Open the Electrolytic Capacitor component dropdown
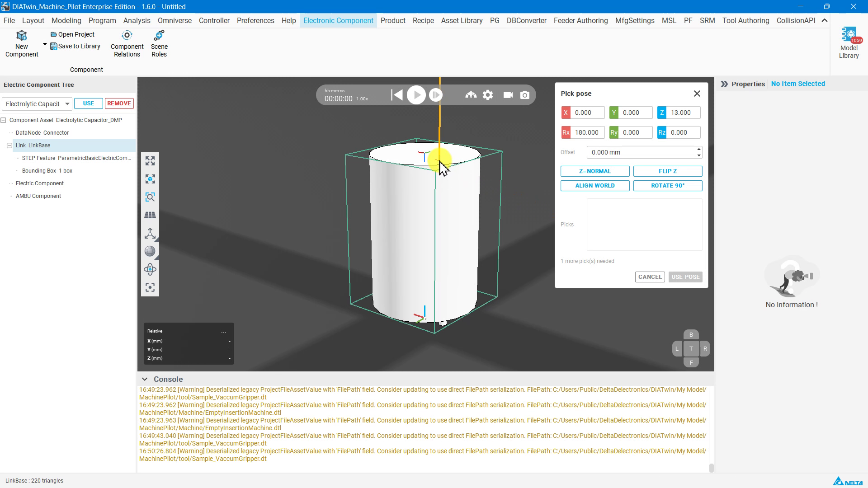868x488 pixels. tap(37, 104)
